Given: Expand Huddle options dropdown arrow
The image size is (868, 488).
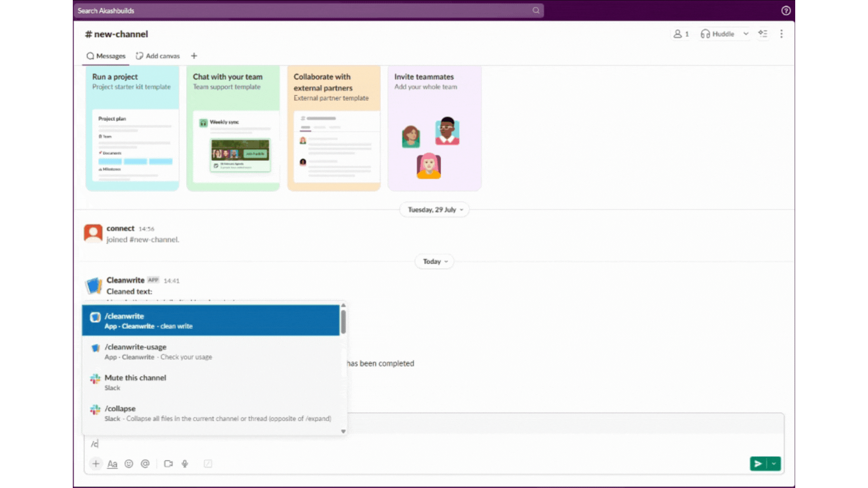Looking at the screenshot, I should (x=746, y=34).
